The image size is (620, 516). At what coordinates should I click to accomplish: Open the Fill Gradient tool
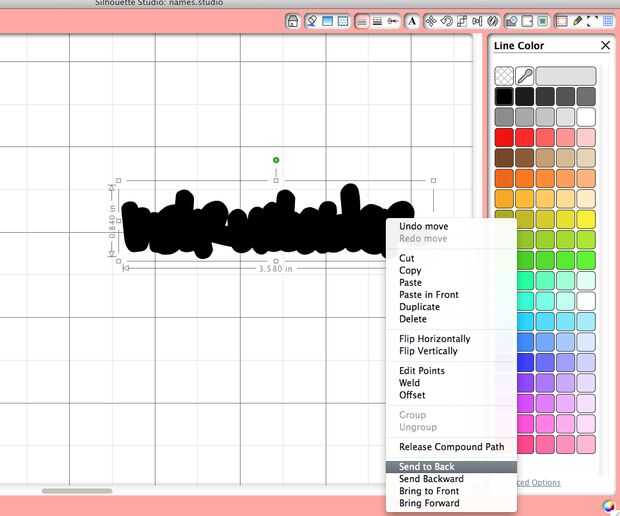(327, 21)
